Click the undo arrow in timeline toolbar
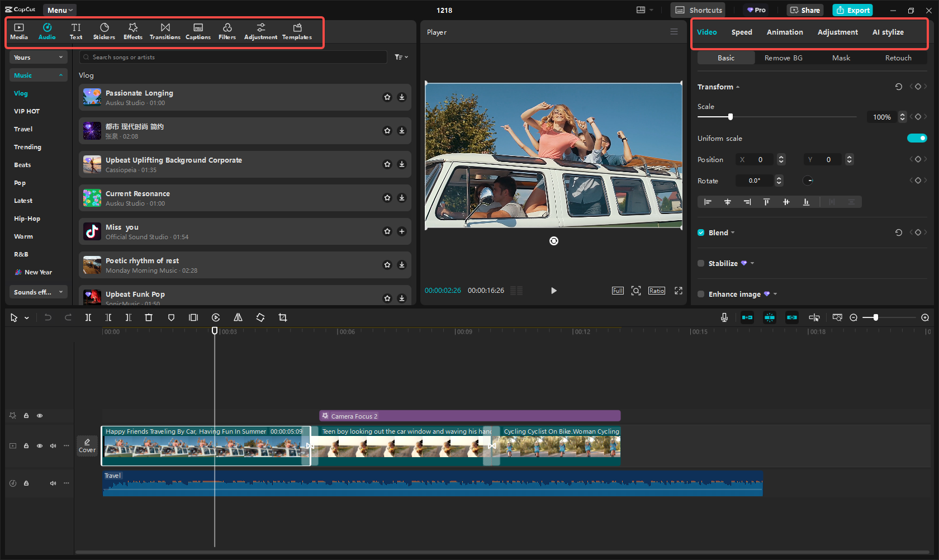 [48, 317]
